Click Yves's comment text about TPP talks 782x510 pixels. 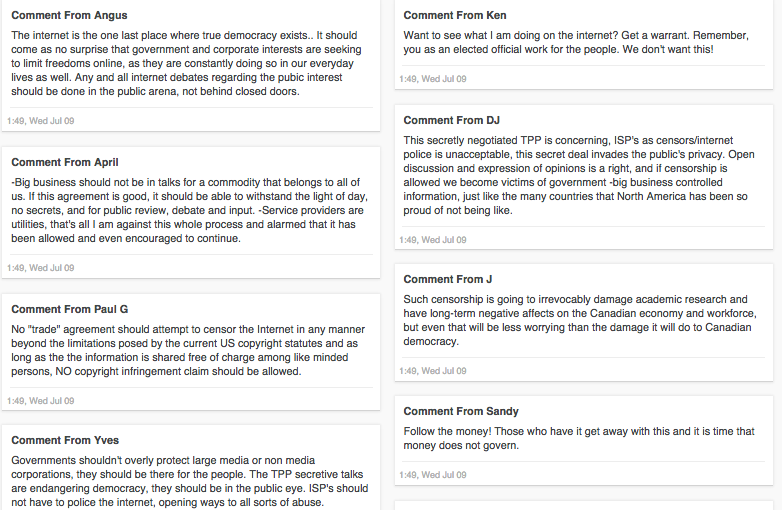pyautogui.click(x=190, y=482)
